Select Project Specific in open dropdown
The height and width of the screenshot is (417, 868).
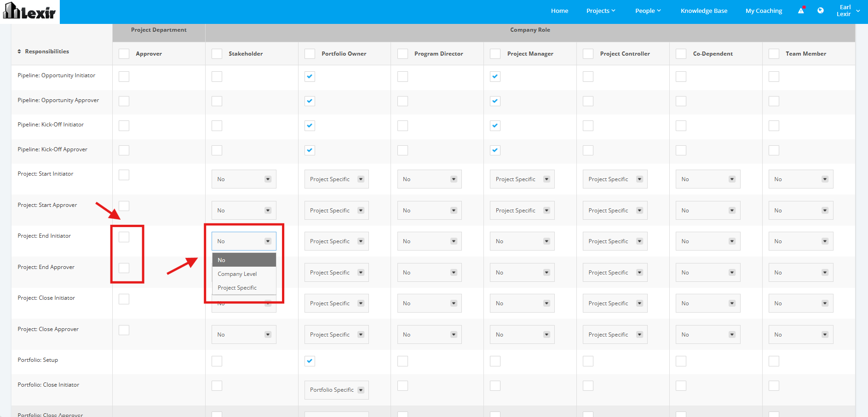244,287
